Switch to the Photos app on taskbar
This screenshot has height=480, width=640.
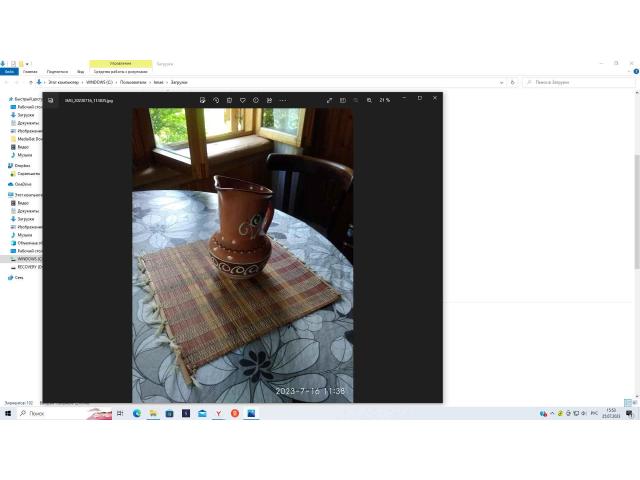[251, 413]
